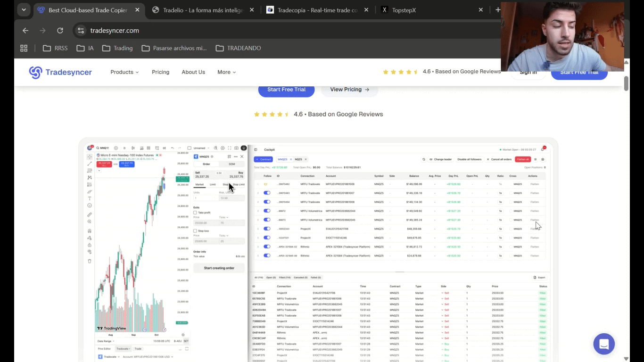Click the browser back arrow
The image size is (644, 362).
pos(25,31)
